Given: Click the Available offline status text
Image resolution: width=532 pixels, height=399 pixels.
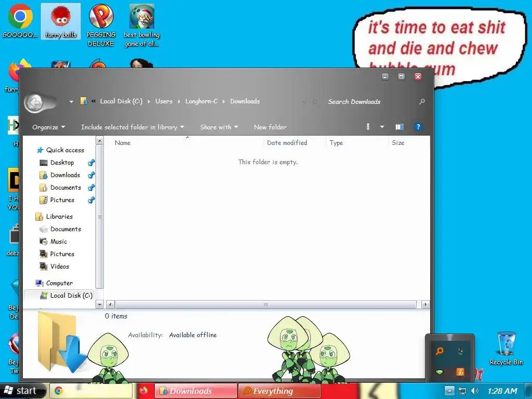Looking at the screenshot, I should point(193,335).
